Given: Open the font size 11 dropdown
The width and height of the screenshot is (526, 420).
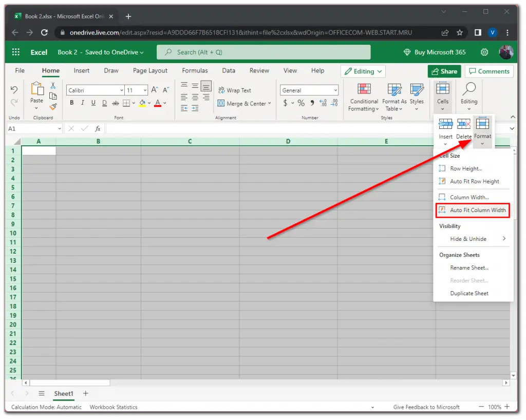Looking at the screenshot, I should pos(145,90).
